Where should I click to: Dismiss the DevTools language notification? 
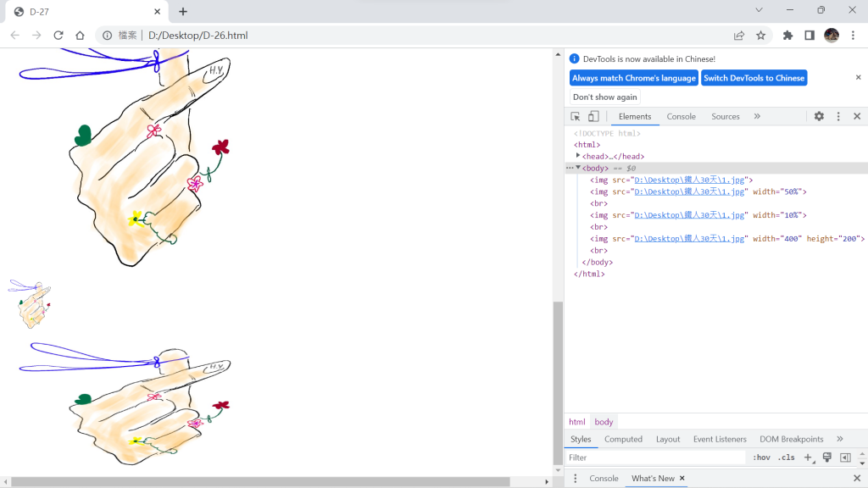click(858, 77)
